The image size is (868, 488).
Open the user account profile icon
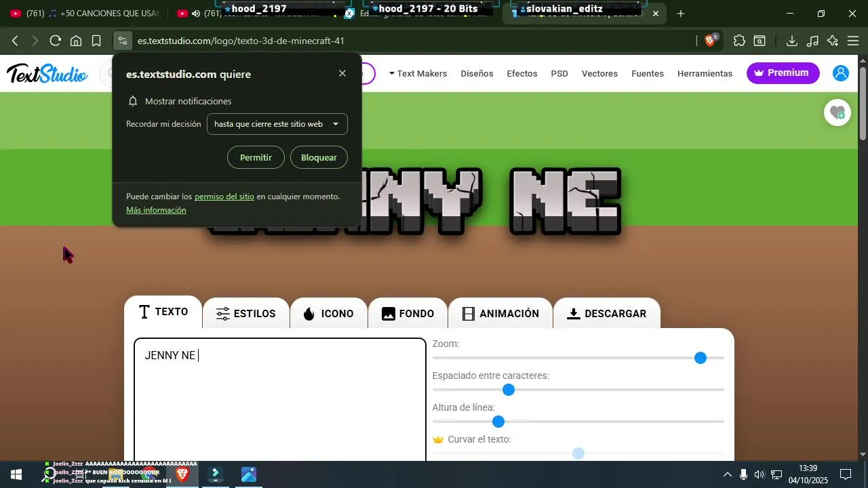point(841,73)
